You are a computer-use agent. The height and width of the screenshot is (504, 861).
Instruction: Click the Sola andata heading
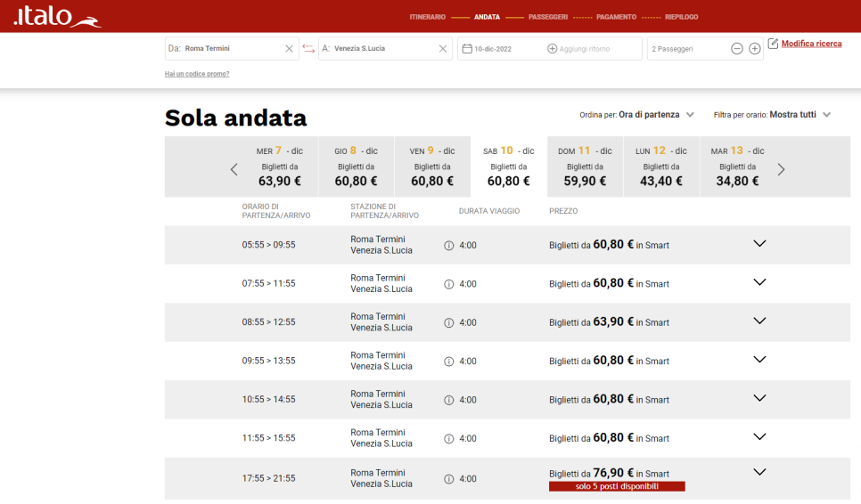point(235,118)
